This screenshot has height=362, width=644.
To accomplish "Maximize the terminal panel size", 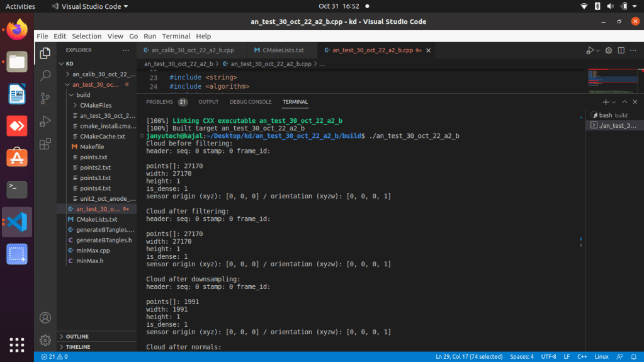I will [624, 101].
